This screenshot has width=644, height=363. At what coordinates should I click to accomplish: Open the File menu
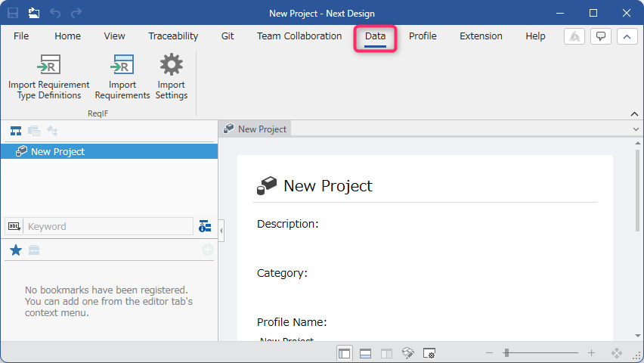[21, 36]
